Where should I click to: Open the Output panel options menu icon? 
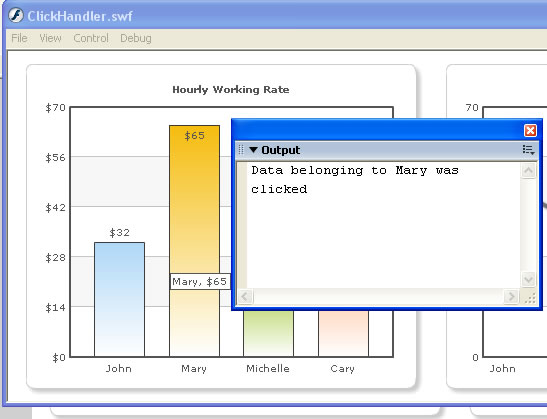pos(529,150)
